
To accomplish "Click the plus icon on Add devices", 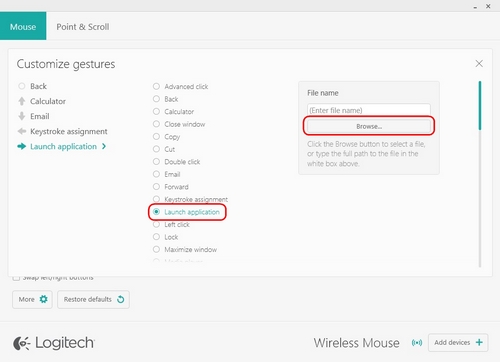I will tap(479, 342).
